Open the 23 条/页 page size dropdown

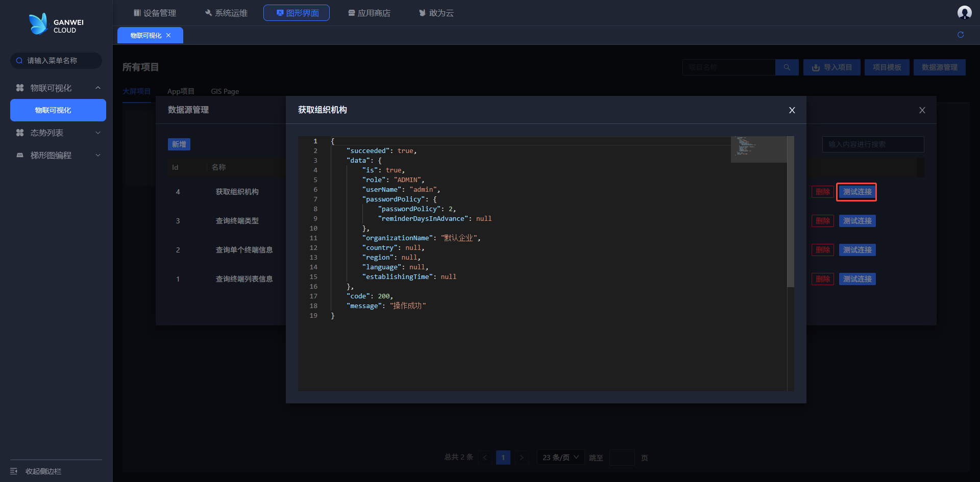(560, 458)
